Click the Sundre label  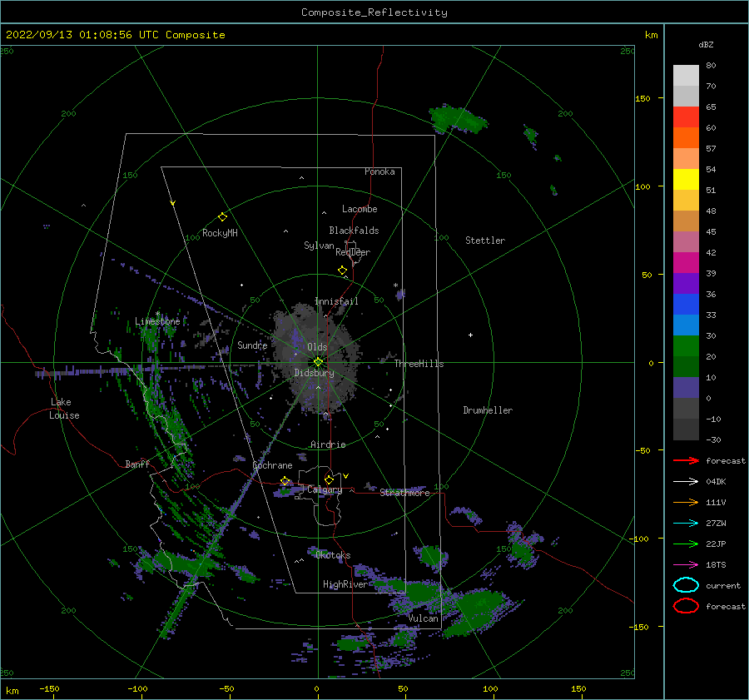click(x=252, y=345)
